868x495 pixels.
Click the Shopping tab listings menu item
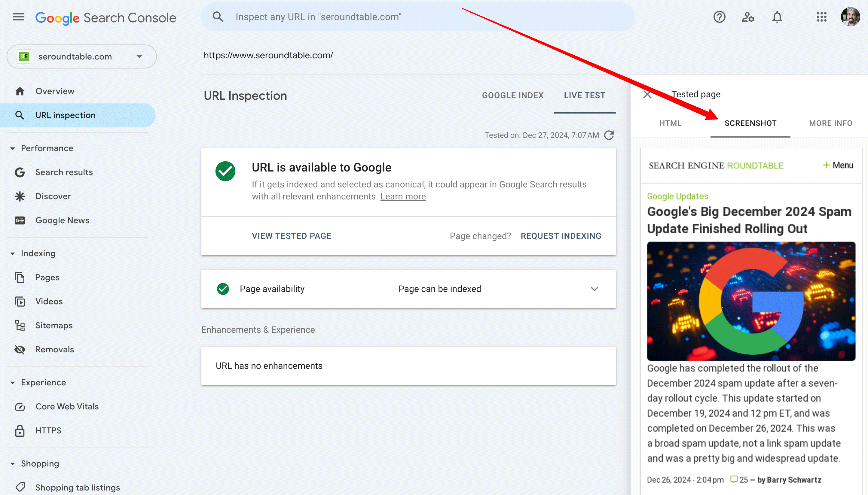(x=76, y=487)
